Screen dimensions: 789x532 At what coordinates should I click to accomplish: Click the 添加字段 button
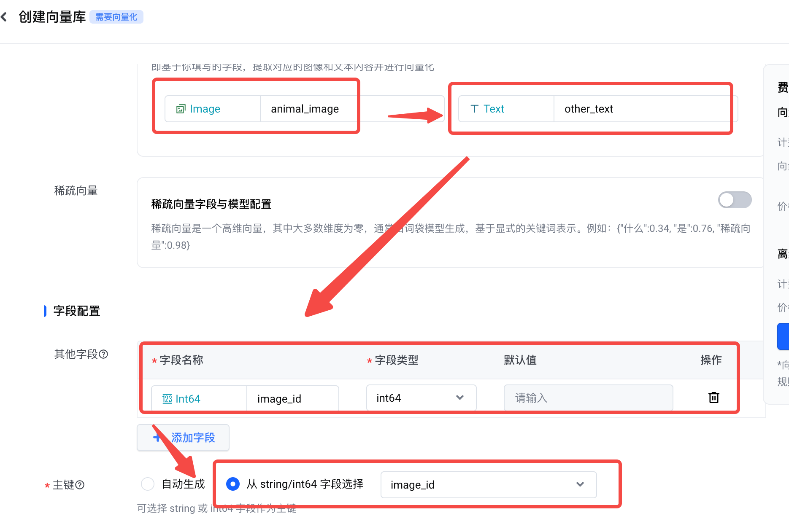pyautogui.click(x=183, y=438)
